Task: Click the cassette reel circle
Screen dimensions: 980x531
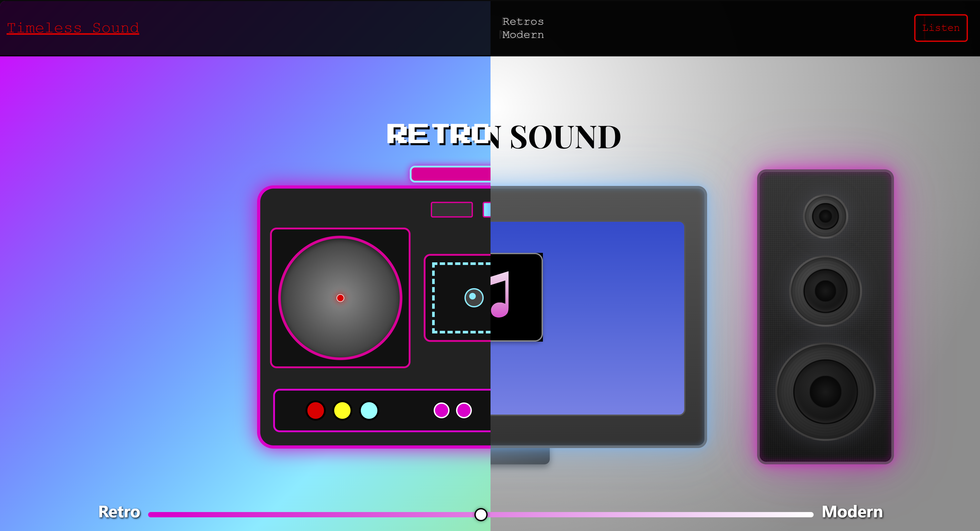Action: pyautogui.click(x=474, y=298)
